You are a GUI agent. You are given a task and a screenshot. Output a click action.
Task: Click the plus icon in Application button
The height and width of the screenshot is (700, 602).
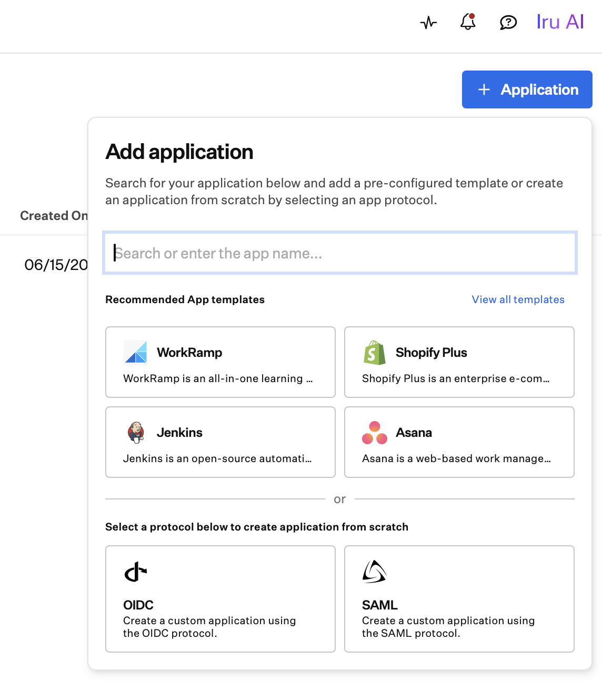484,90
